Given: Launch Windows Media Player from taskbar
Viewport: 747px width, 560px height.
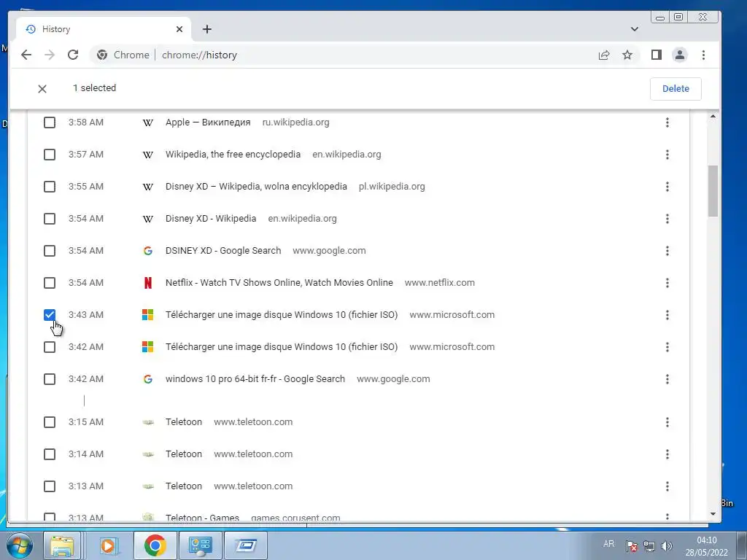Looking at the screenshot, I should 108,545.
